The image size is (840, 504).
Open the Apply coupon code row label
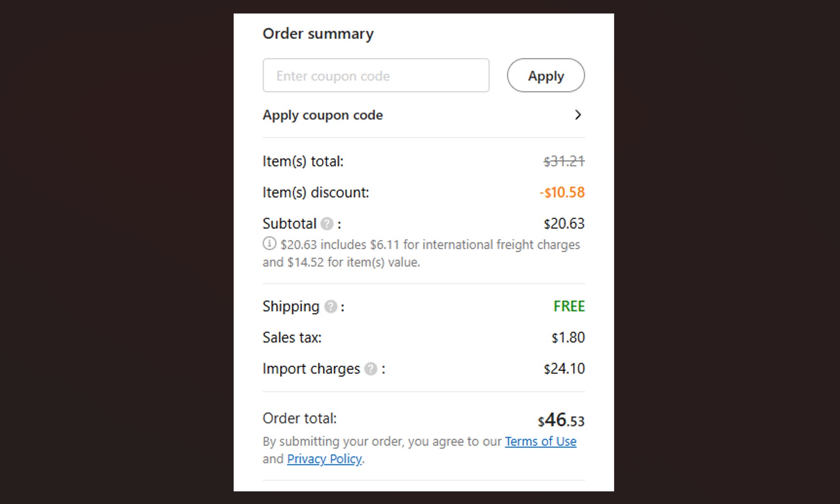[323, 115]
